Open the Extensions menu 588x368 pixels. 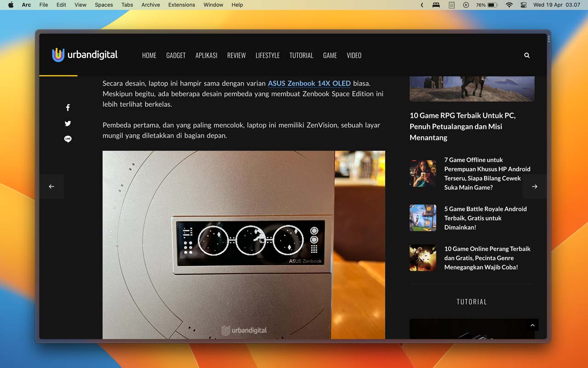(x=181, y=5)
